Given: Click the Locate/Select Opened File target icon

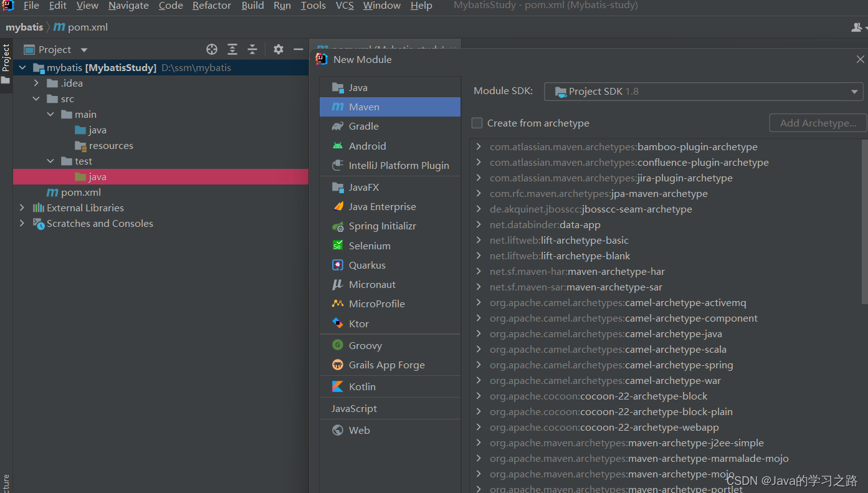Looking at the screenshot, I should point(212,49).
